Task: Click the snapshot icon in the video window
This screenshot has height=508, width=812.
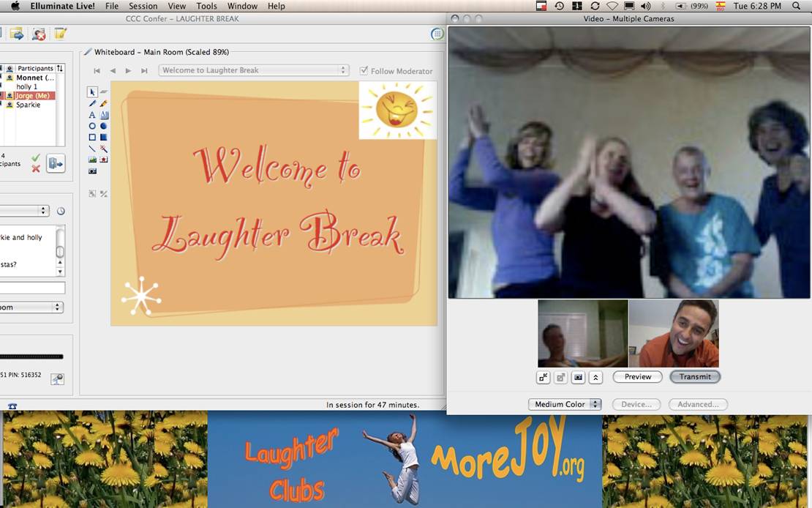Action: click(x=578, y=377)
